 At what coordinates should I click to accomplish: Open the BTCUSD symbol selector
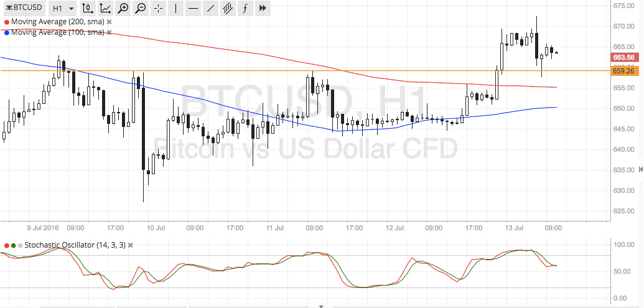[x=24, y=8]
